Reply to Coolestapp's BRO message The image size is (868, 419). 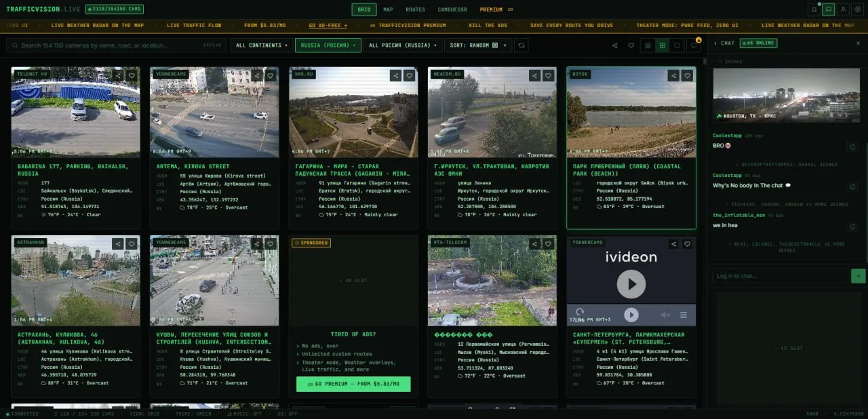(x=853, y=146)
